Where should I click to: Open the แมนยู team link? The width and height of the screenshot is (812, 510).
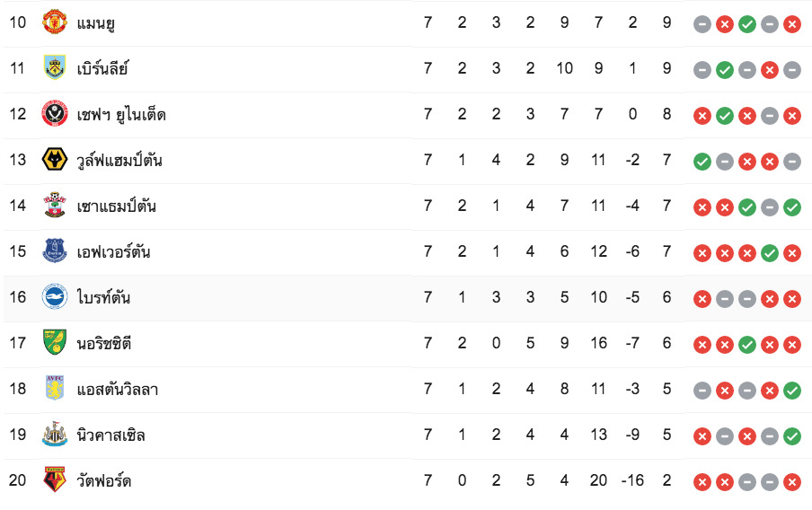[96, 22]
